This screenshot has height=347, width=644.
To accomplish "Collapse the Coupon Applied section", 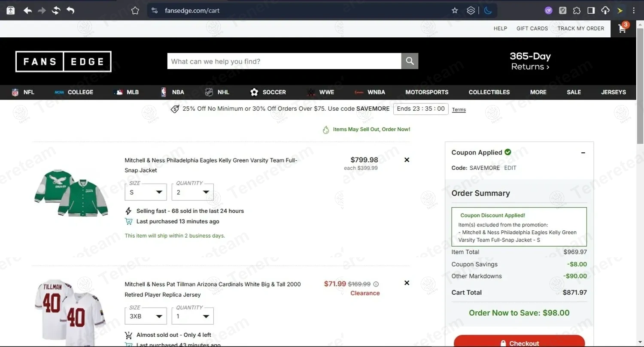I will click(x=583, y=153).
